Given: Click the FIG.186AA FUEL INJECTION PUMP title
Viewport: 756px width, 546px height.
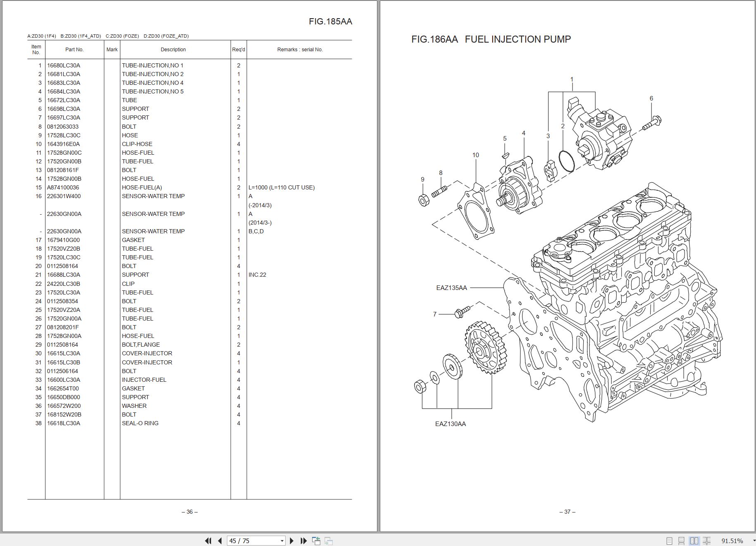Looking at the screenshot, I should (491, 39).
